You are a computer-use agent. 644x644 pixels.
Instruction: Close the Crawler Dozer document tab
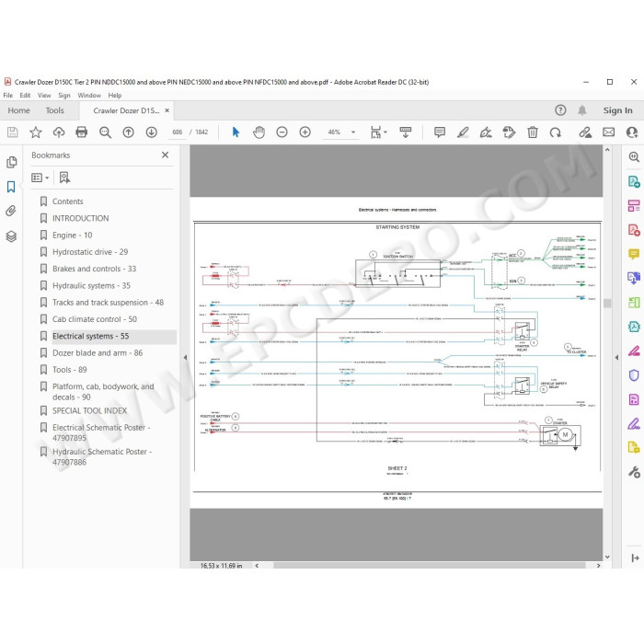(x=167, y=110)
